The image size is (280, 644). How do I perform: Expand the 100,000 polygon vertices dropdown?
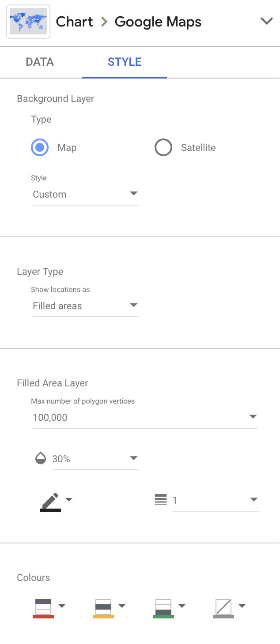tap(145, 418)
